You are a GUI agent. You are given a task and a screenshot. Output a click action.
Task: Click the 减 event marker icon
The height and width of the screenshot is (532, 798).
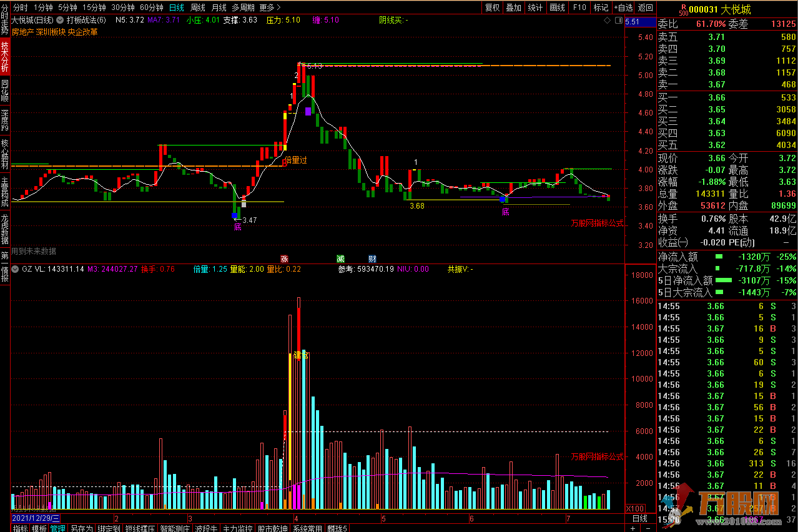340,259
